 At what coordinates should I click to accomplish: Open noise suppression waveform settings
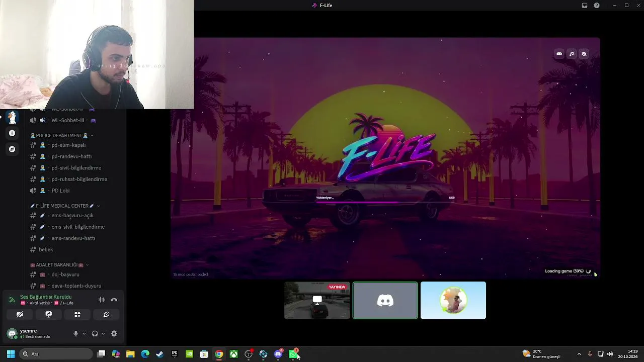coord(102,300)
